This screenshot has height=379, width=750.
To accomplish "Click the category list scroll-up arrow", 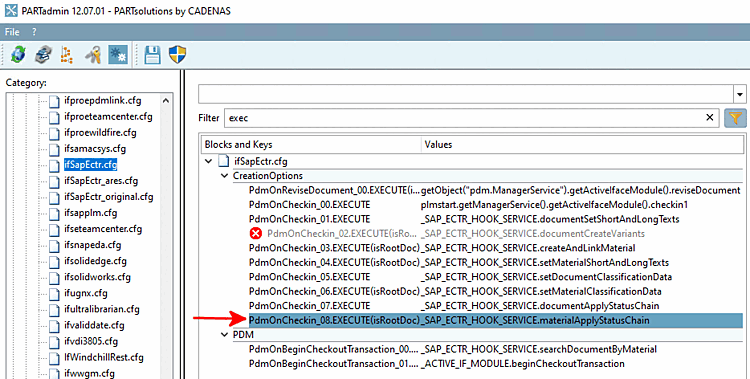I will coord(166,100).
